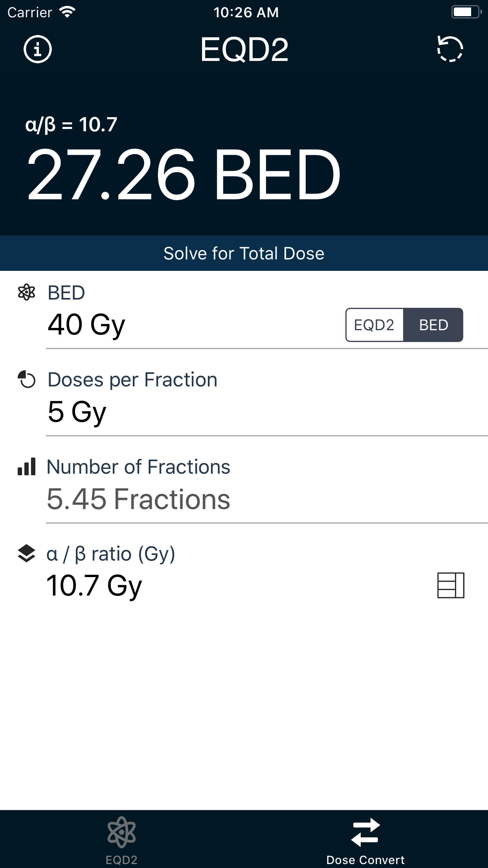Tap the bar chart Number of Fractions icon

point(27,467)
